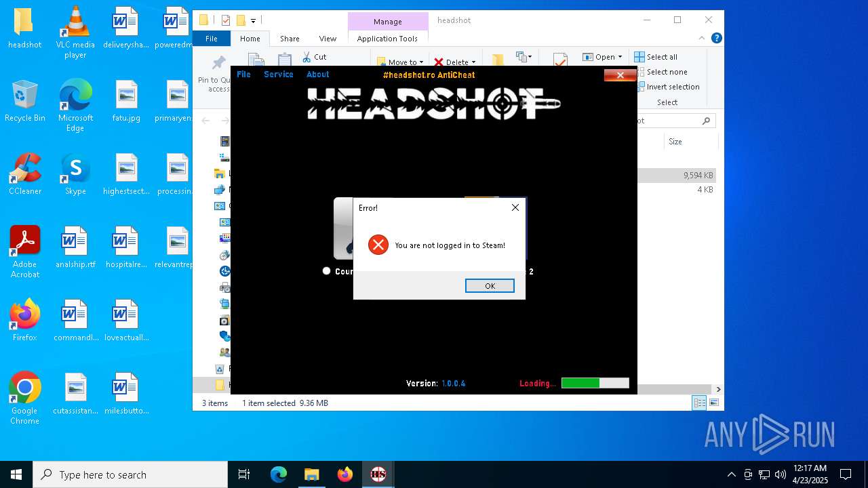Click Select none in Explorer ribbon
The height and width of the screenshot is (488, 868).
click(660, 72)
